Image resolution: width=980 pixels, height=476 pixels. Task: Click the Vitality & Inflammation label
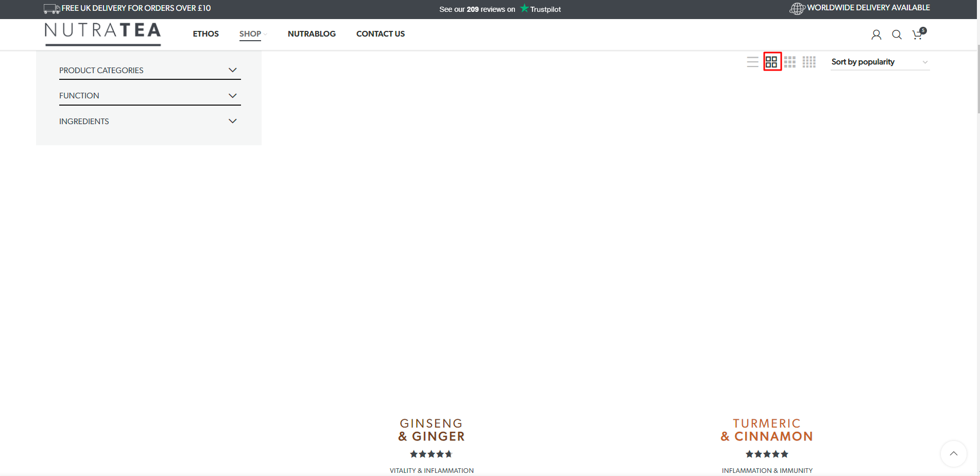click(432, 470)
